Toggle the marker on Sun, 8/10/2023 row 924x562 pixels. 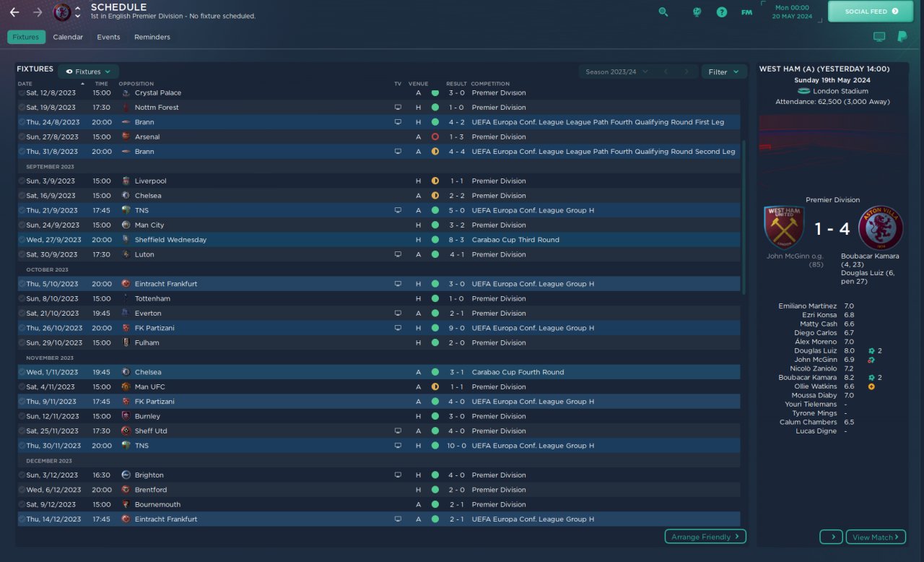[22, 298]
